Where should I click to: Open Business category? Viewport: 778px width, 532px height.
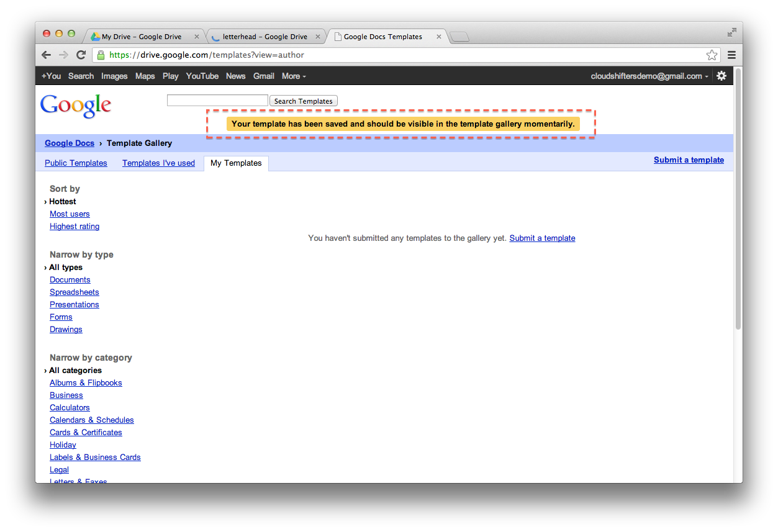[66, 395]
